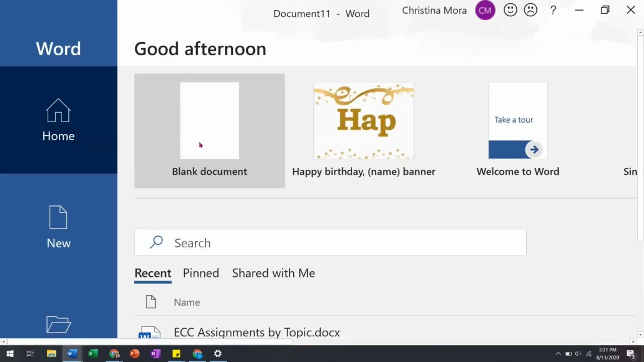Screen dimensions: 644x362
Task: Open OneNote from taskbar
Action: click(155, 353)
